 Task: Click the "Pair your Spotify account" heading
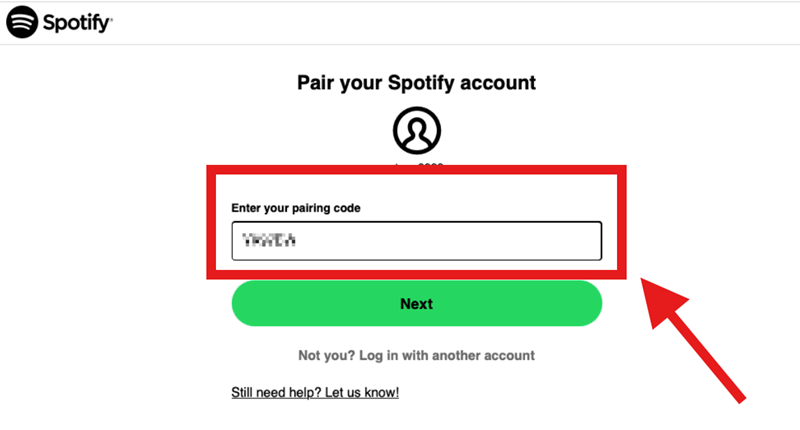(x=416, y=82)
